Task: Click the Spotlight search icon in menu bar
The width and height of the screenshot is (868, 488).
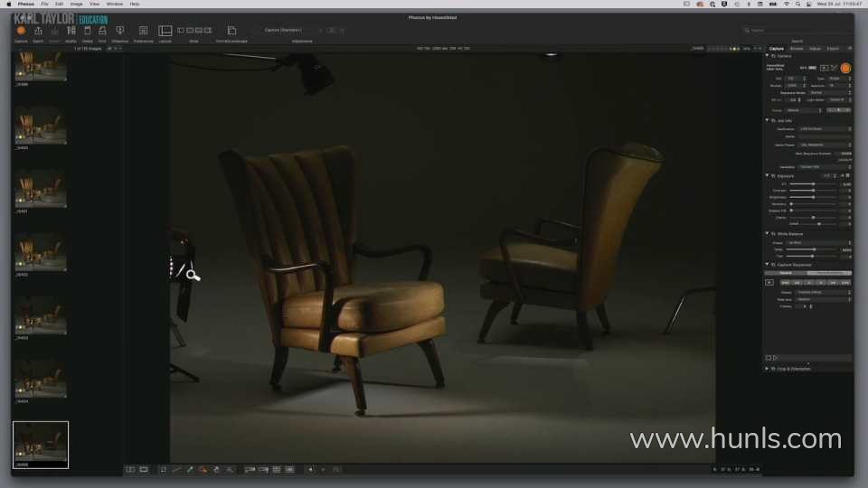Action: tap(797, 4)
